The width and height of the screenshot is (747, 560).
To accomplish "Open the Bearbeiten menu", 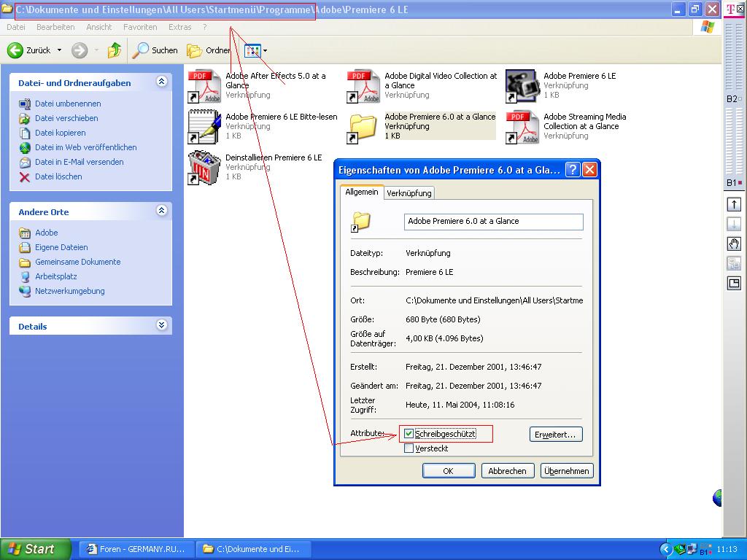I will coord(55,27).
